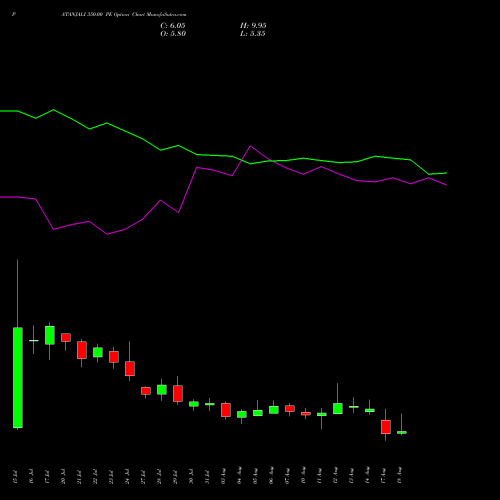500x500 pixels.
Task: Select the red candle for 17 Aug
Action: [386, 427]
